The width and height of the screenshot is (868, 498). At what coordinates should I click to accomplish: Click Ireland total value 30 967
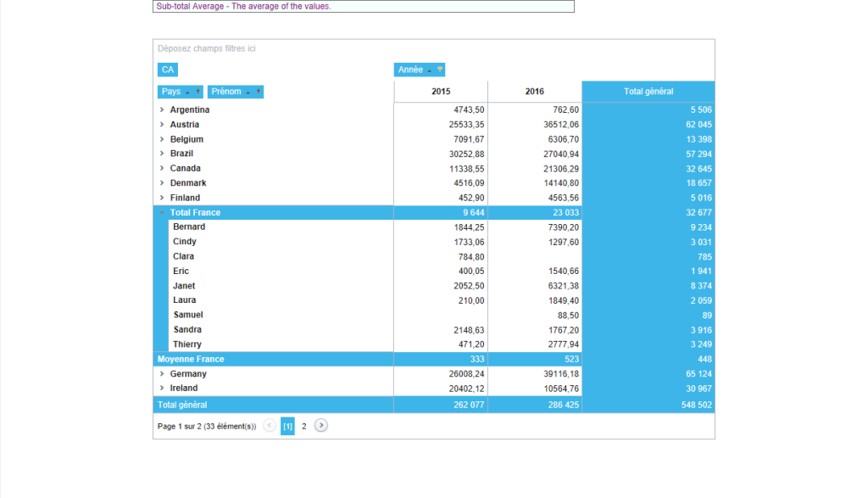pyautogui.click(x=698, y=389)
